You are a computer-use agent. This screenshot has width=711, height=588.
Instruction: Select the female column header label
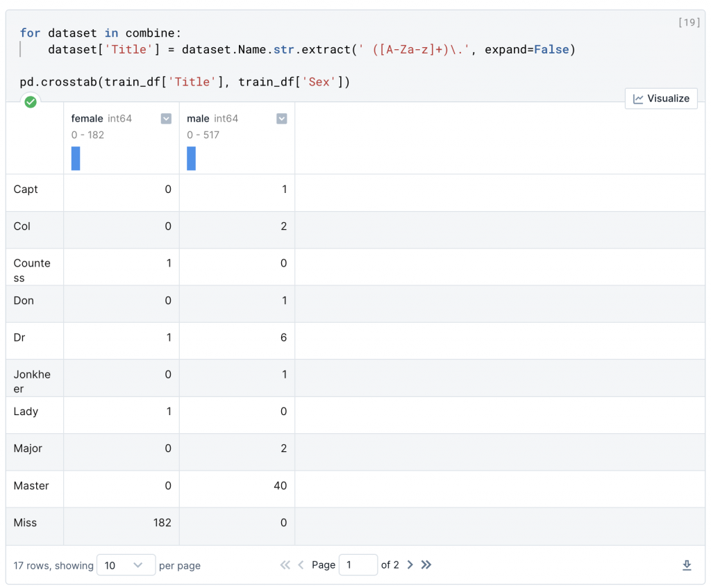point(87,119)
